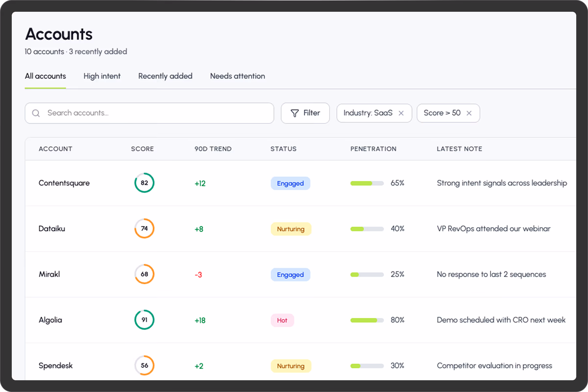Screen dimensions: 588x392
Task: Open the Dataiku latest note text
Action: pyautogui.click(x=493, y=229)
